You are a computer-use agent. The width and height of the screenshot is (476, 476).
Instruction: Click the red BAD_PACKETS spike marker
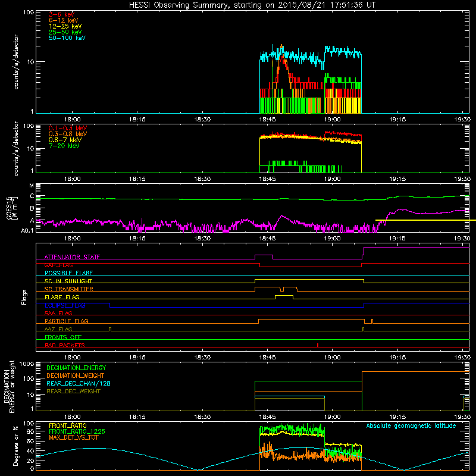click(318, 345)
